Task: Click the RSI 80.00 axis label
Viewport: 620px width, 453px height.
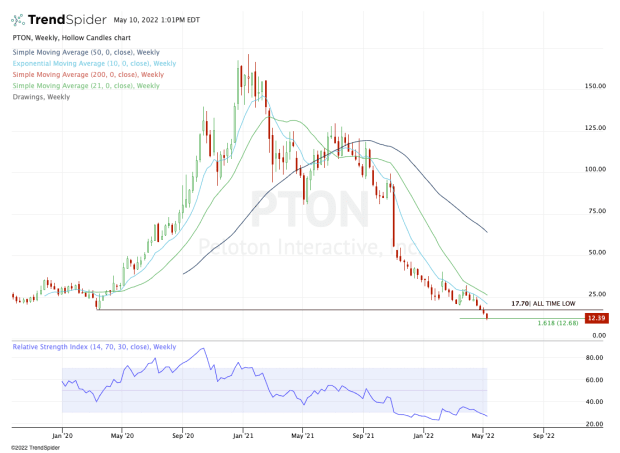Action: (594, 358)
